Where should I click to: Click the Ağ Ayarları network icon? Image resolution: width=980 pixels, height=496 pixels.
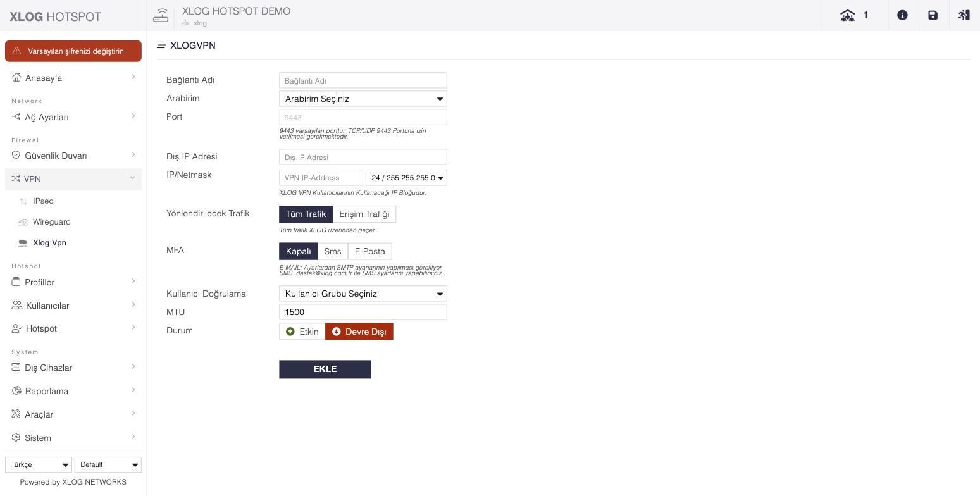point(16,116)
